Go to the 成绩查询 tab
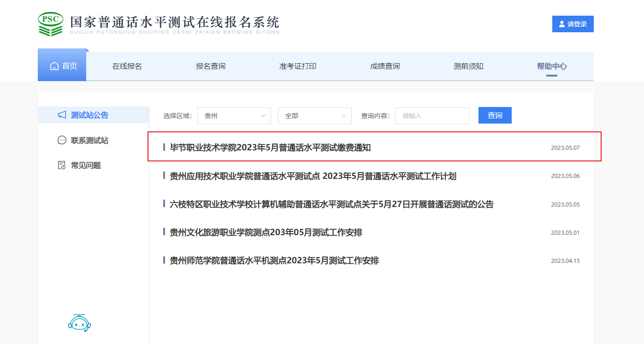 click(385, 66)
